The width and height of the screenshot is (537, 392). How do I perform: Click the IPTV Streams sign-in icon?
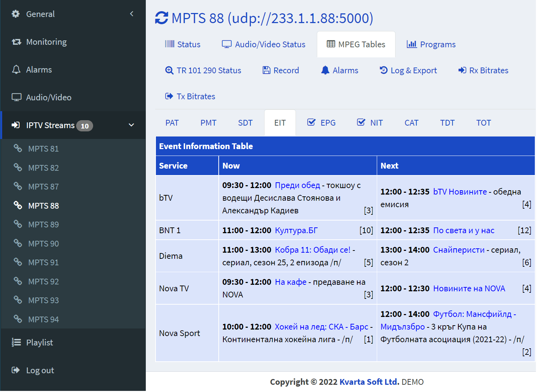tap(16, 125)
